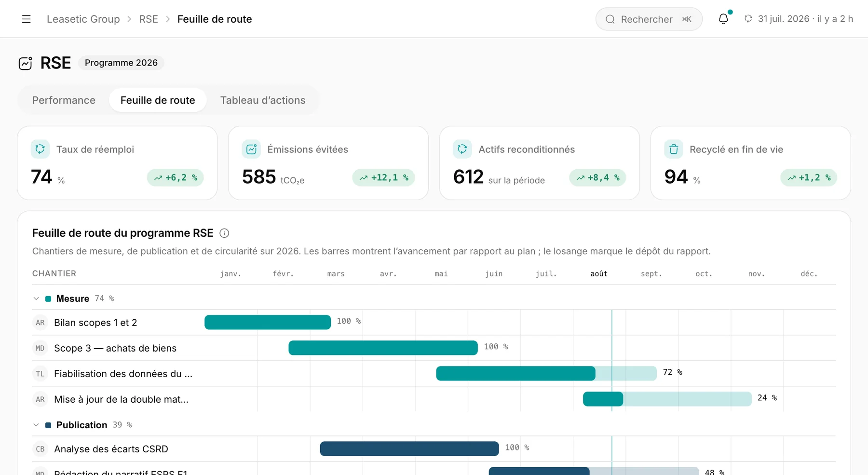
Task: Click the refresh sync icon beside 31 juil. 2026
Action: click(748, 19)
